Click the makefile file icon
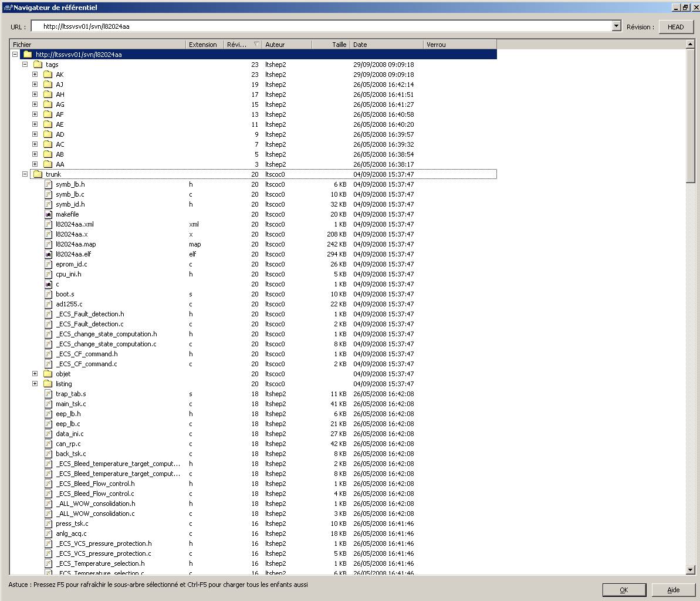The image size is (700, 601). tap(48, 214)
